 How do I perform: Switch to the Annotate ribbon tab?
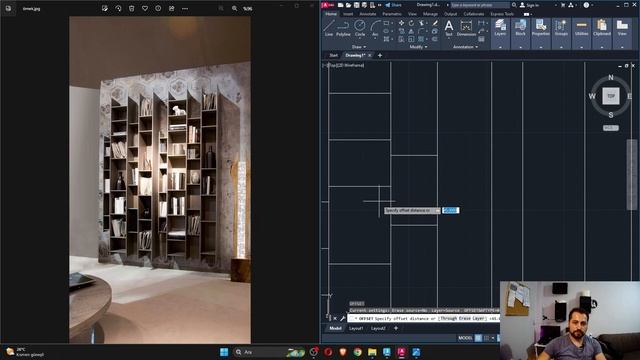point(368,14)
